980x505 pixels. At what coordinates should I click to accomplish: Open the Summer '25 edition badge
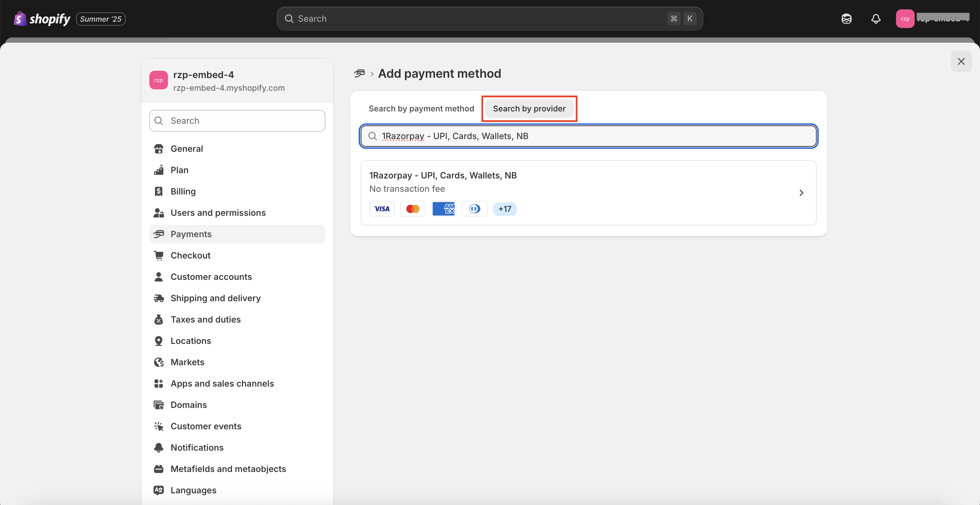point(101,19)
